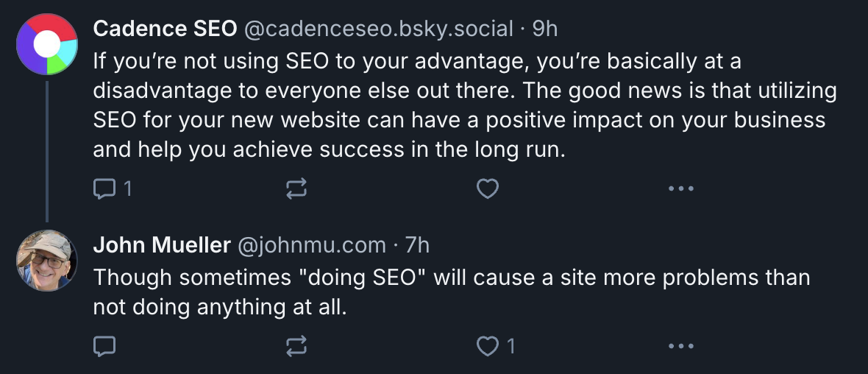The image size is (868, 374).
Task: Open the 7h timestamp link
Action: click(x=417, y=245)
